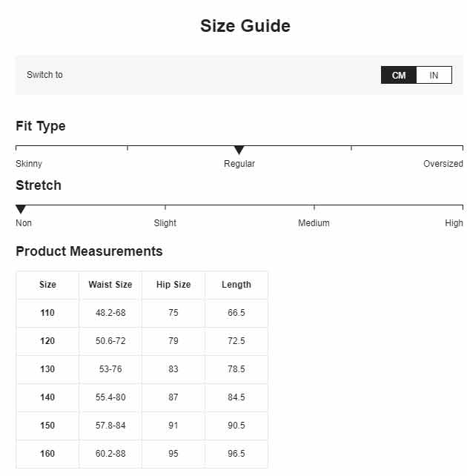Click hip value 79

pyautogui.click(x=173, y=341)
